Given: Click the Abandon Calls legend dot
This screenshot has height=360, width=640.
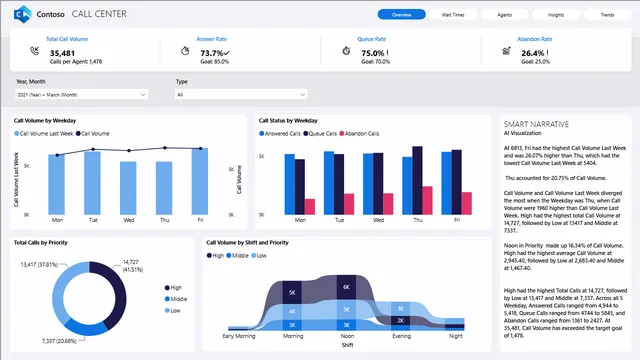Looking at the screenshot, I should coord(342,133).
